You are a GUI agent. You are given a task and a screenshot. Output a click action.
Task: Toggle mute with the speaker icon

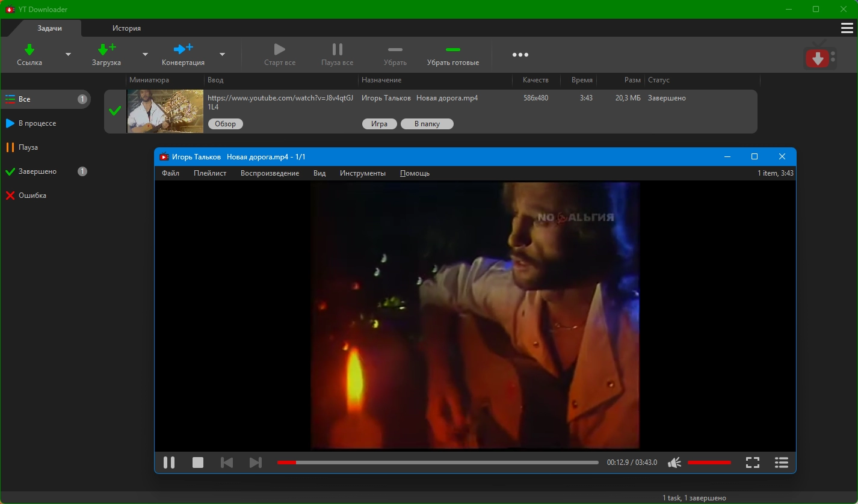click(674, 463)
